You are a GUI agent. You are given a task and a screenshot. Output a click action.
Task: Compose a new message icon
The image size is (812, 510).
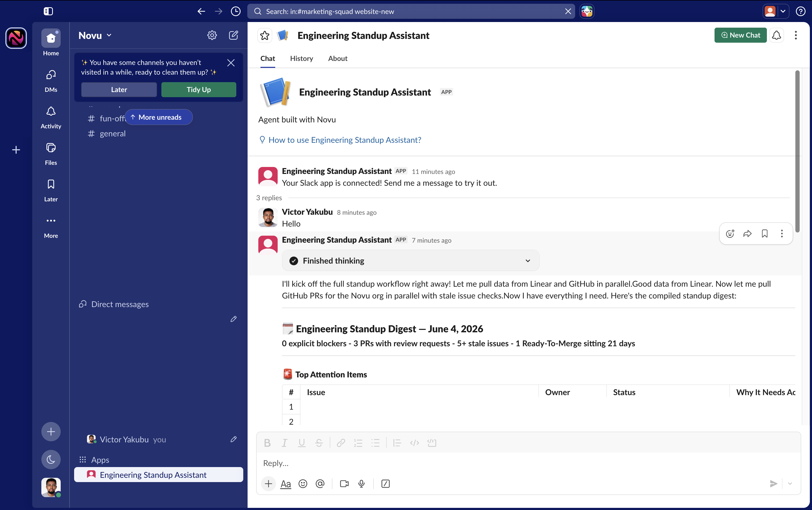point(233,35)
